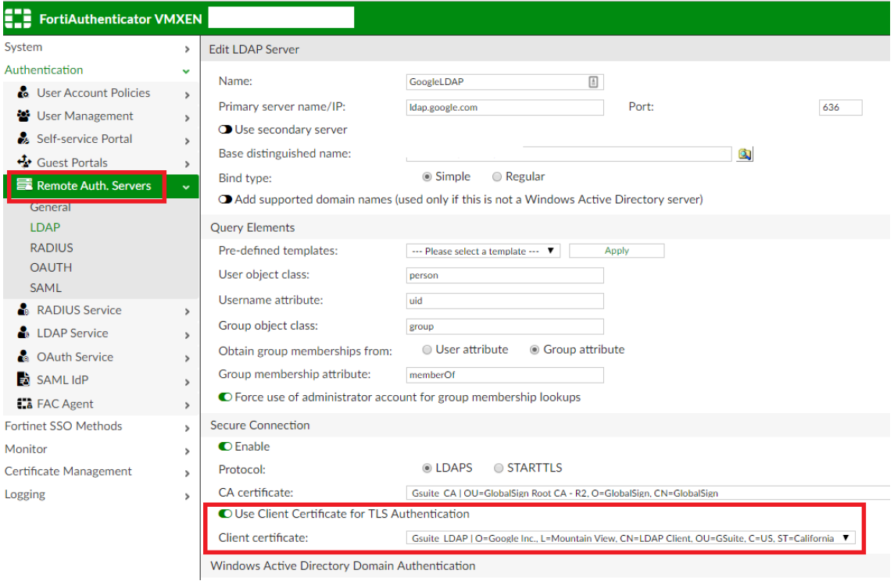Image resolution: width=894 pixels, height=588 pixels.
Task: Click the icon inside the Name field
Action: [593, 82]
